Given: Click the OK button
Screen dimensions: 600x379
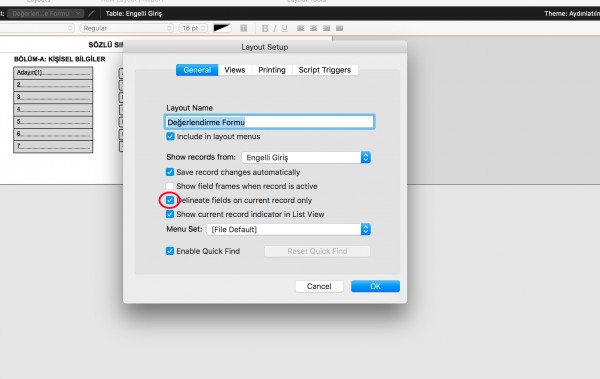Looking at the screenshot, I should pyautogui.click(x=375, y=286).
